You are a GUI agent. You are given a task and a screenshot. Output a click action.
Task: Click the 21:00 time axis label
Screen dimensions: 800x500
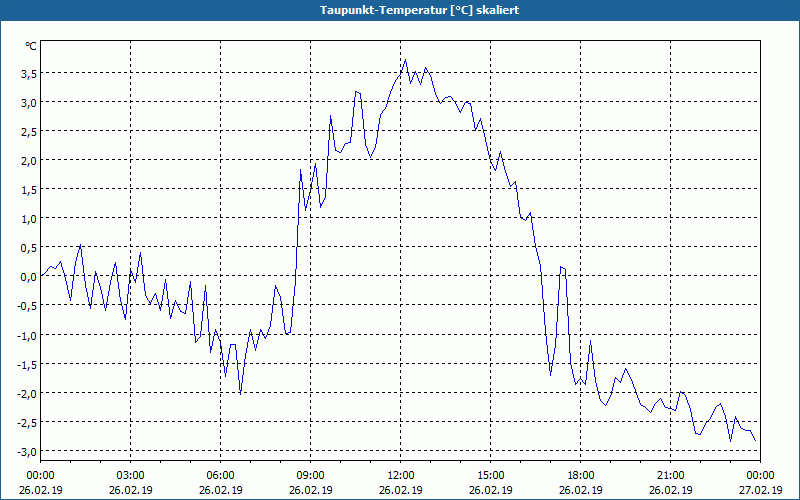click(x=670, y=476)
